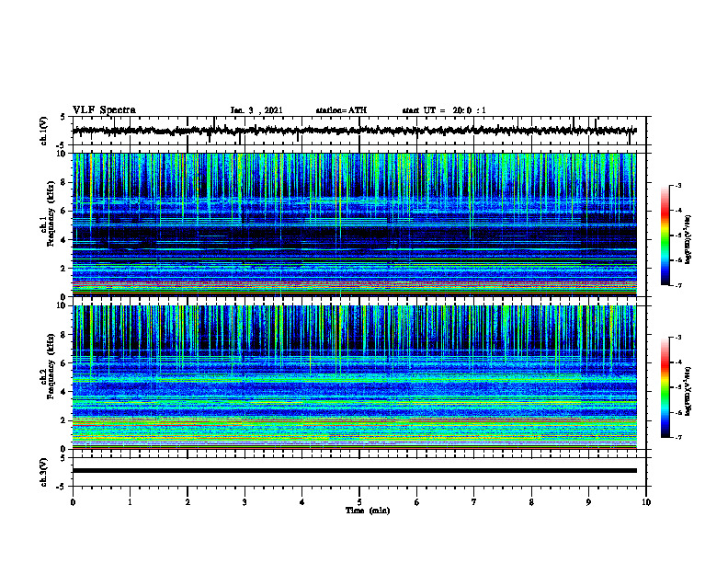
Task: Click the "-7" tick on ch.2 colorbar
Action: 678,437
